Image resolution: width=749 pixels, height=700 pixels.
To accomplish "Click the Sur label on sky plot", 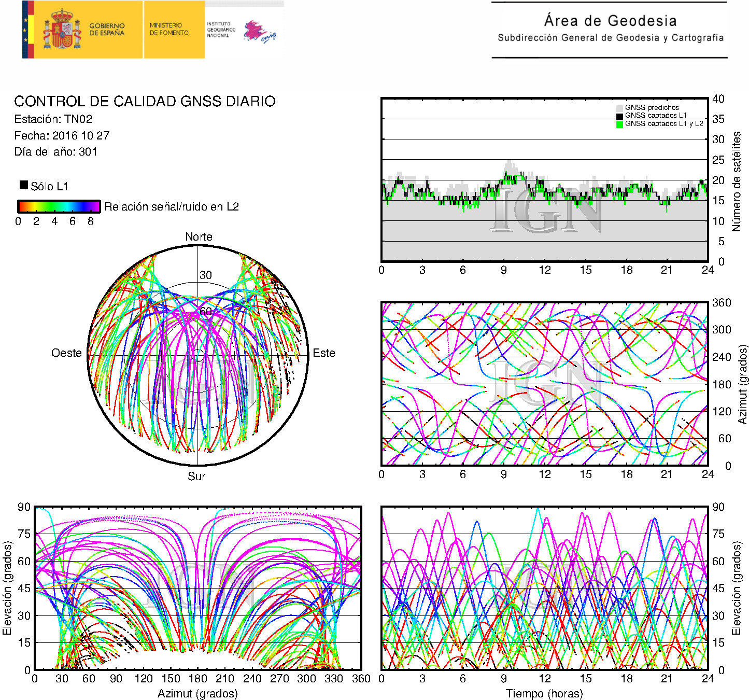I will click(196, 476).
